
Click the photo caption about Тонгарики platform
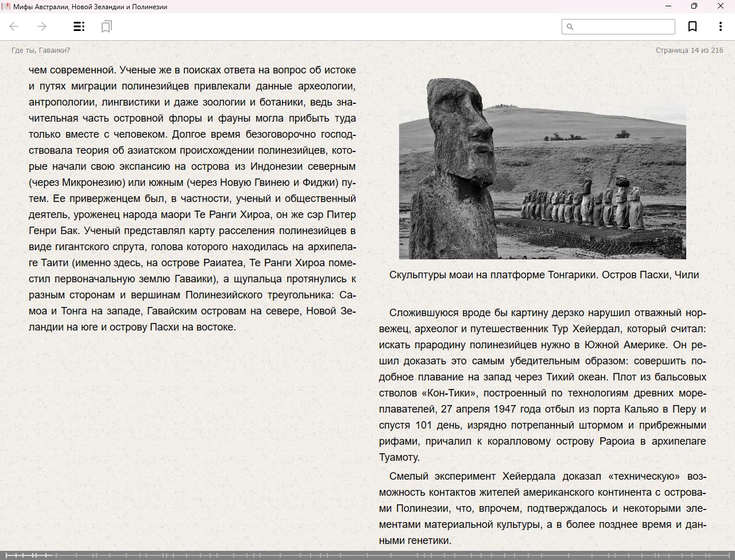tap(543, 275)
